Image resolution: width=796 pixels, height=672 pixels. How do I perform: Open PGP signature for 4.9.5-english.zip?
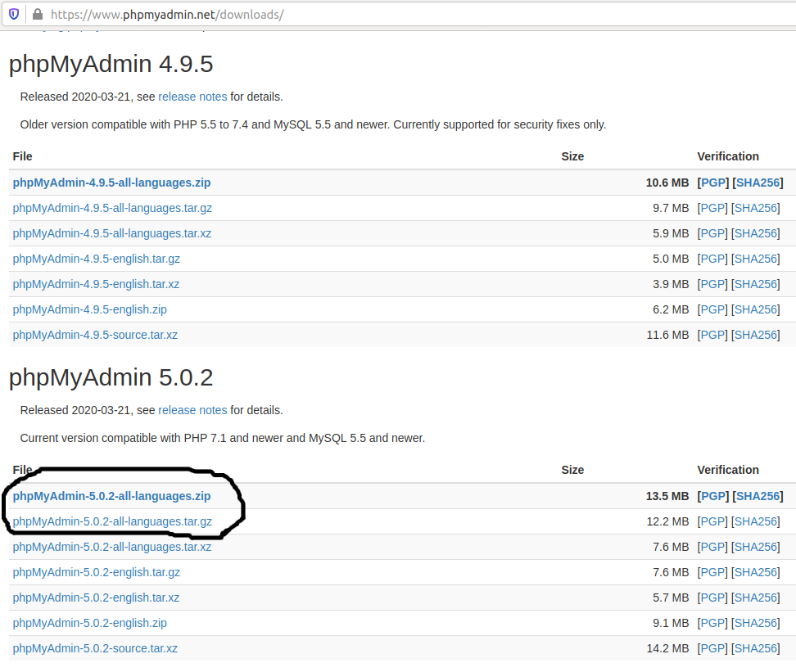(712, 309)
